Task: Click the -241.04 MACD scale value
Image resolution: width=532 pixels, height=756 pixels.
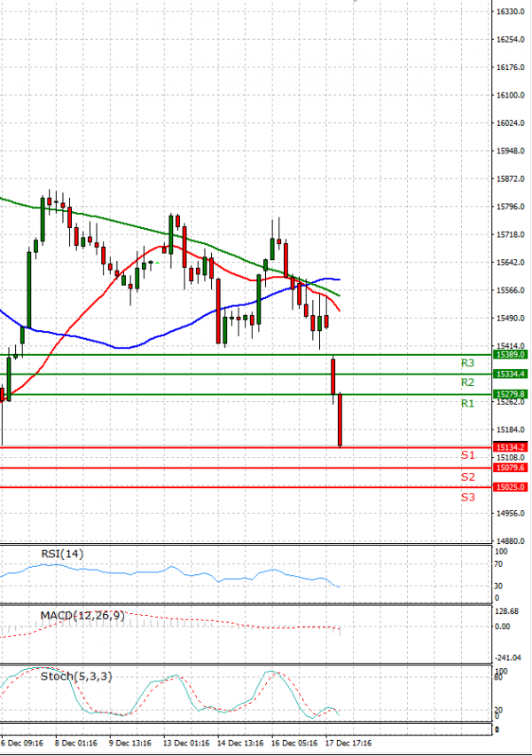Action: [508, 658]
